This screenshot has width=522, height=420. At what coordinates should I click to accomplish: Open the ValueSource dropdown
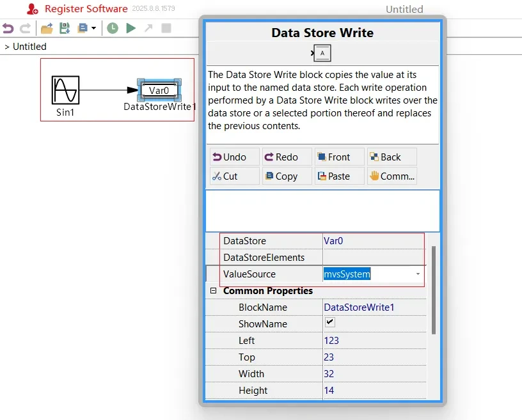point(419,274)
